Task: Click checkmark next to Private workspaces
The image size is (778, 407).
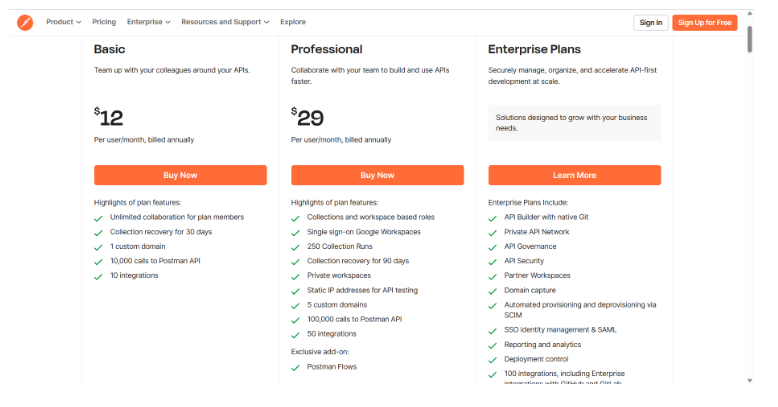Action: (295, 276)
